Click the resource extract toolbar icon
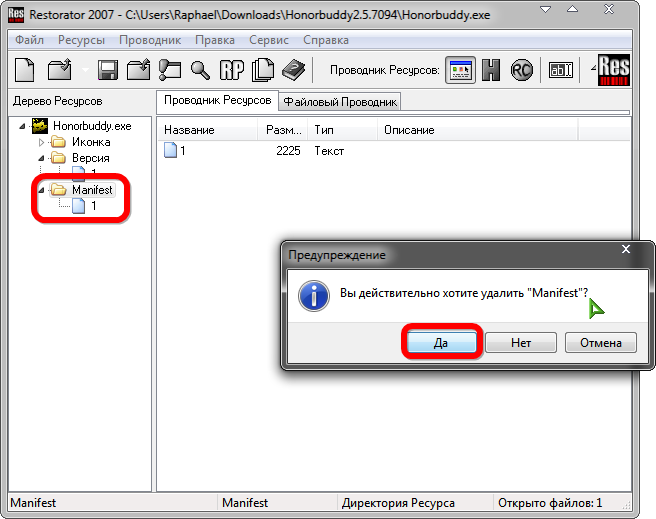This screenshot has width=656, height=519. click(169, 69)
